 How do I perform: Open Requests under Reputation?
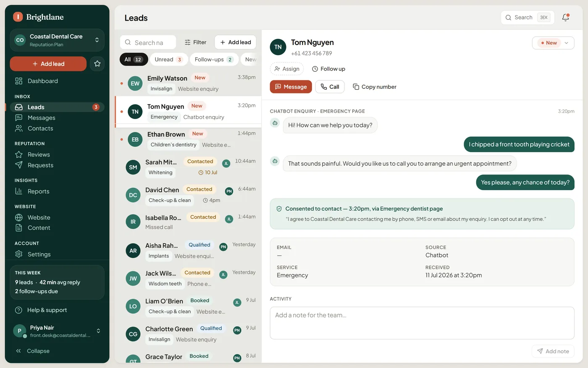[x=57, y=165]
